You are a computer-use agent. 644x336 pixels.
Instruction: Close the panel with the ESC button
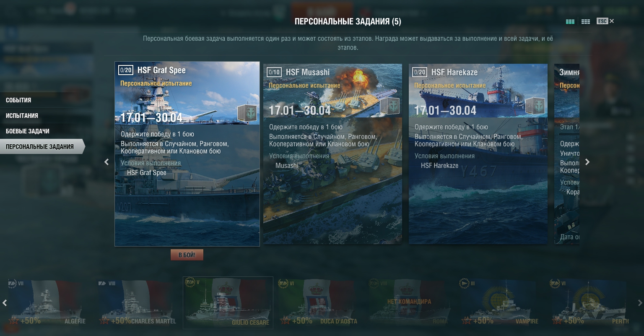(605, 21)
